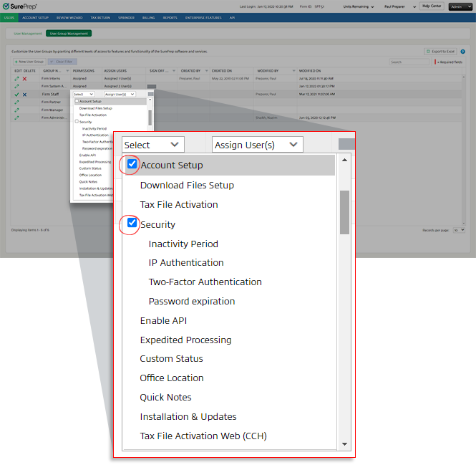476x470 pixels.
Task: Expand the Admin dropdown in the header
Action: pos(460,6)
